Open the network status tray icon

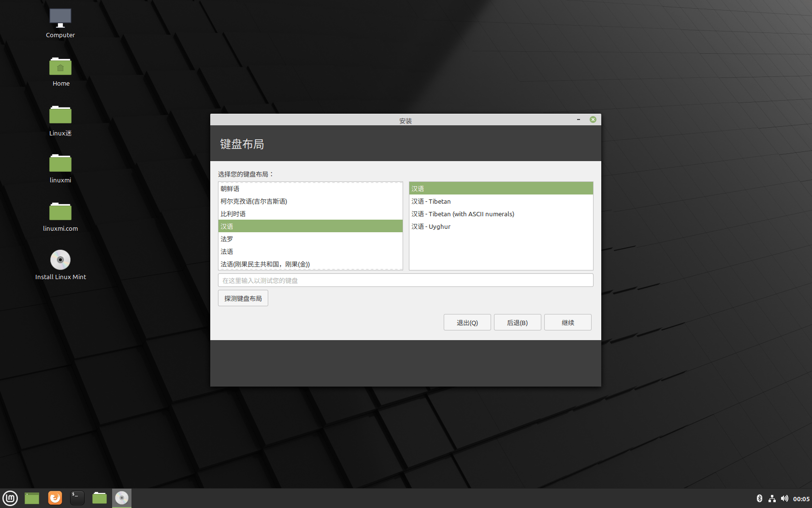point(772,498)
